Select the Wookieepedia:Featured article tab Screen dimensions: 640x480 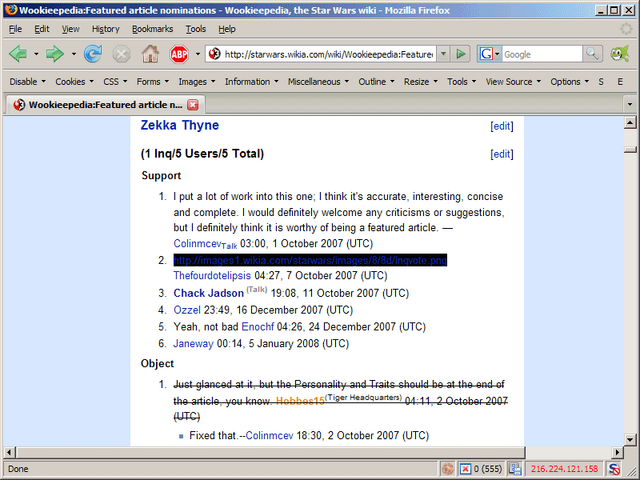point(105,105)
